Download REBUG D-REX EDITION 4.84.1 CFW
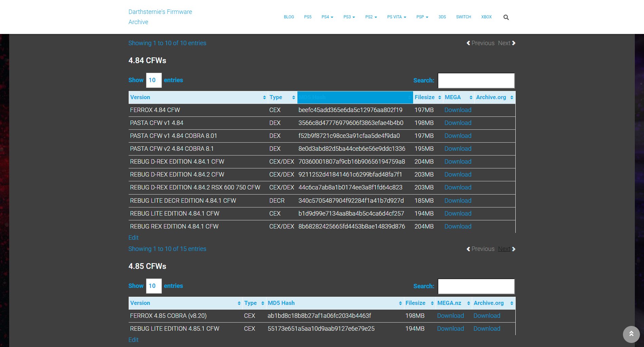This screenshot has width=644, height=347. pyautogui.click(x=458, y=162)
